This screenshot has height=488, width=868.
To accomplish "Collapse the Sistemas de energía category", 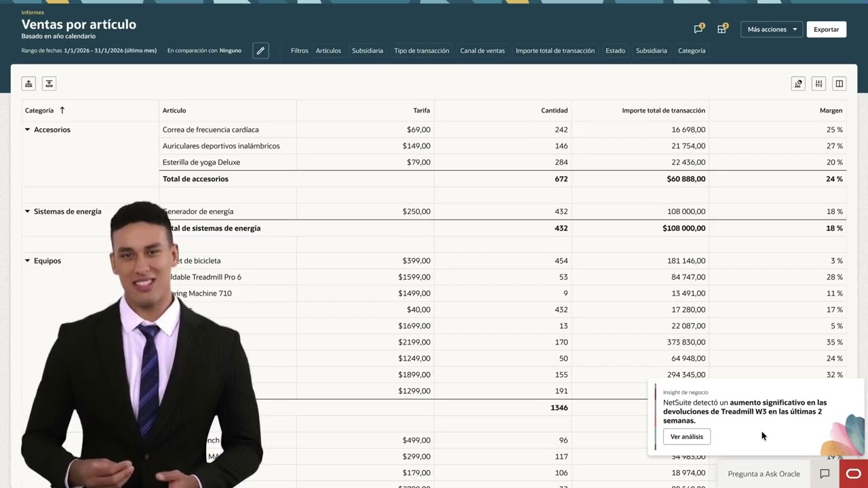I will point(28,211).
